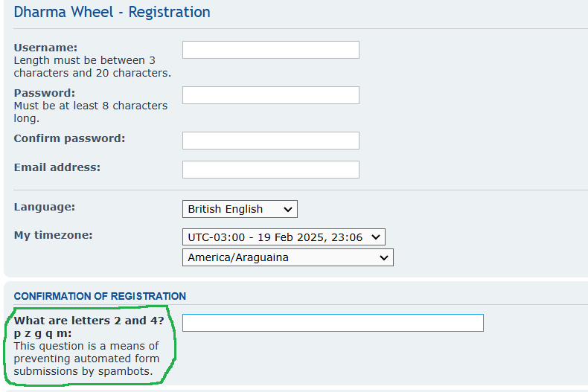Click the username length requirement hint
Image resolution: width=588 pixels, height=392 pixels.
point(92,66)
